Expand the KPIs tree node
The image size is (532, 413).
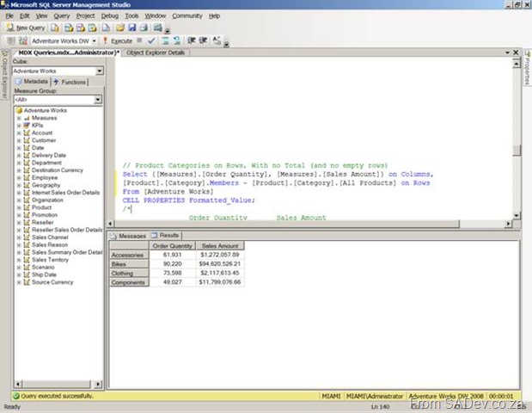(x=19, y=126)
